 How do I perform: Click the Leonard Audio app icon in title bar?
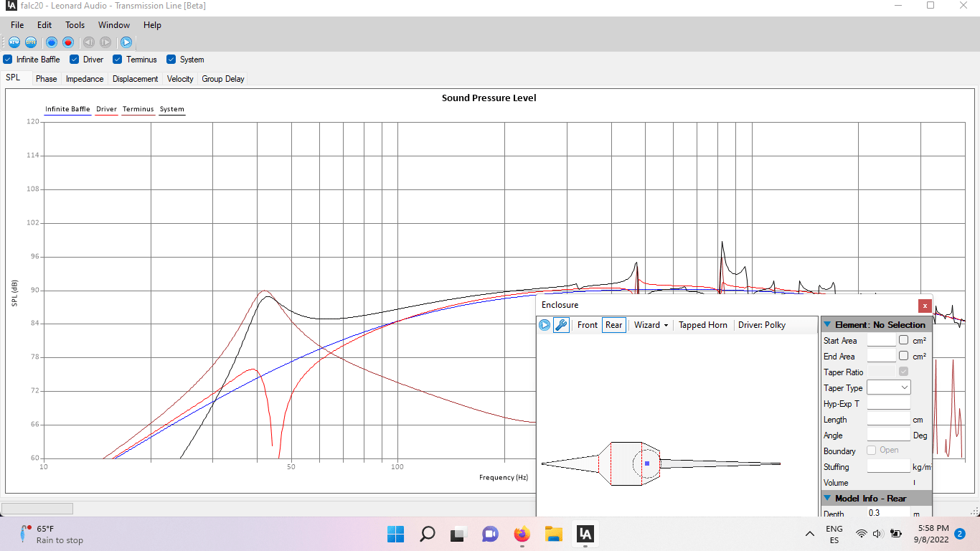coord(11,6)
